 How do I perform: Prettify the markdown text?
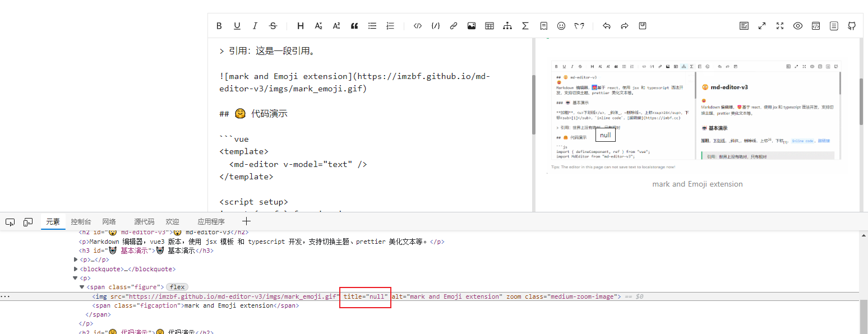click(x=744, y=26)
